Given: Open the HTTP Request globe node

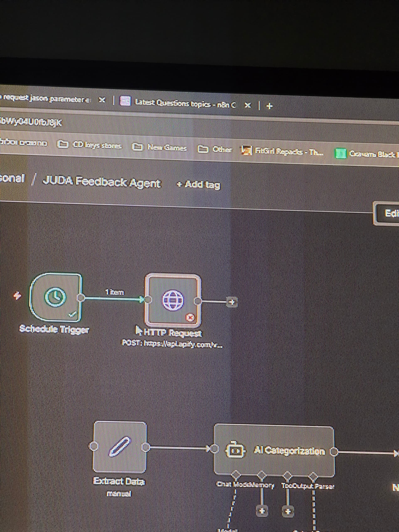Looking at the screenshot, I should 173,300.
